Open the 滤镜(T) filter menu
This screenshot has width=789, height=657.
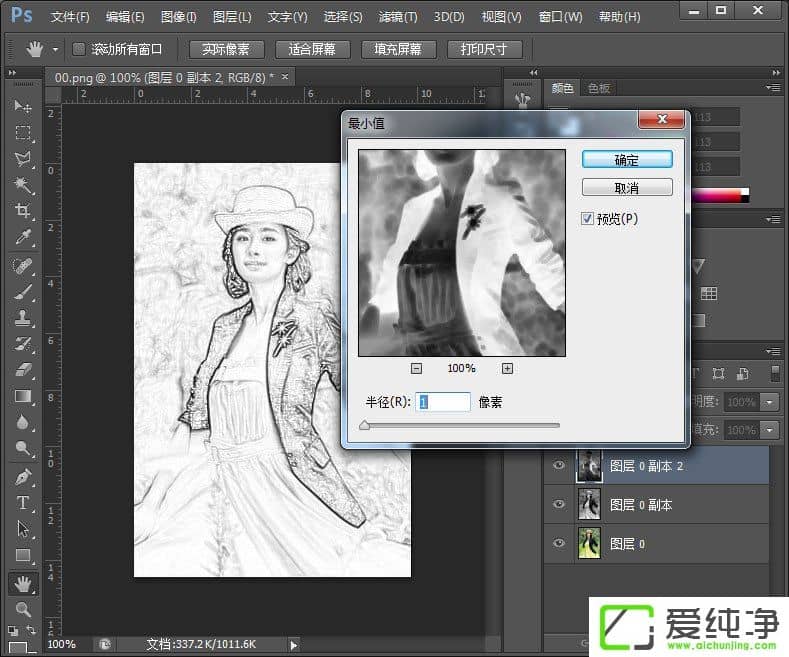point(398,17)
